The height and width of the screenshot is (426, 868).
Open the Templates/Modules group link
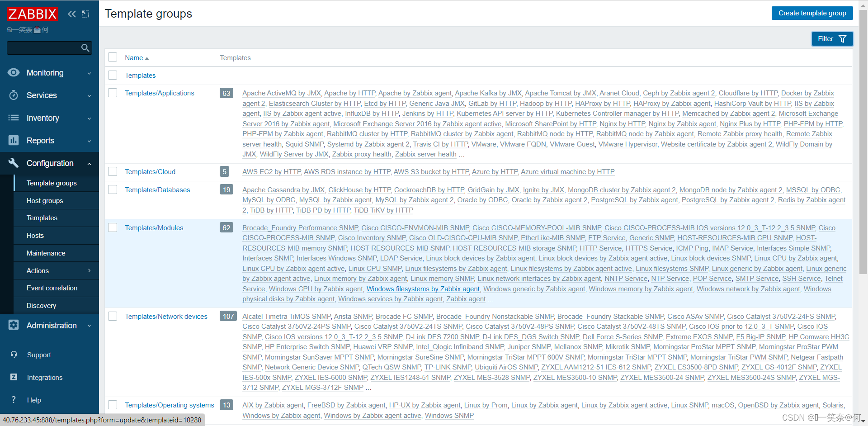coord(154,227)
